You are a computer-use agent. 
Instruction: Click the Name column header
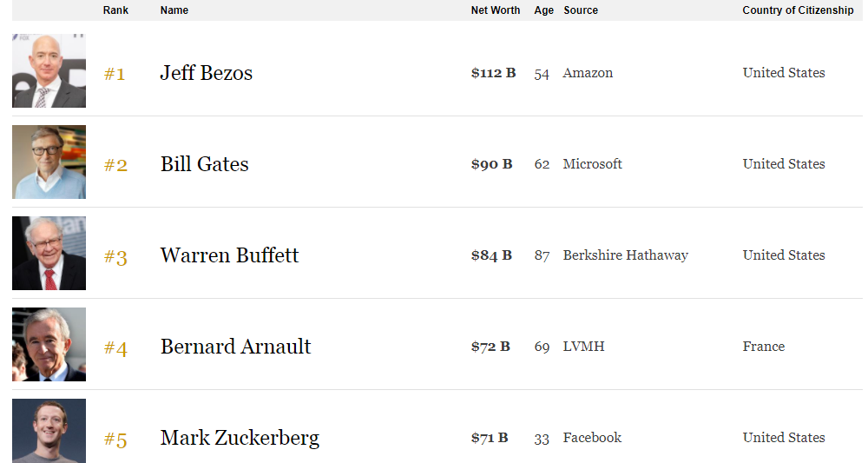[x=174, y=10]
